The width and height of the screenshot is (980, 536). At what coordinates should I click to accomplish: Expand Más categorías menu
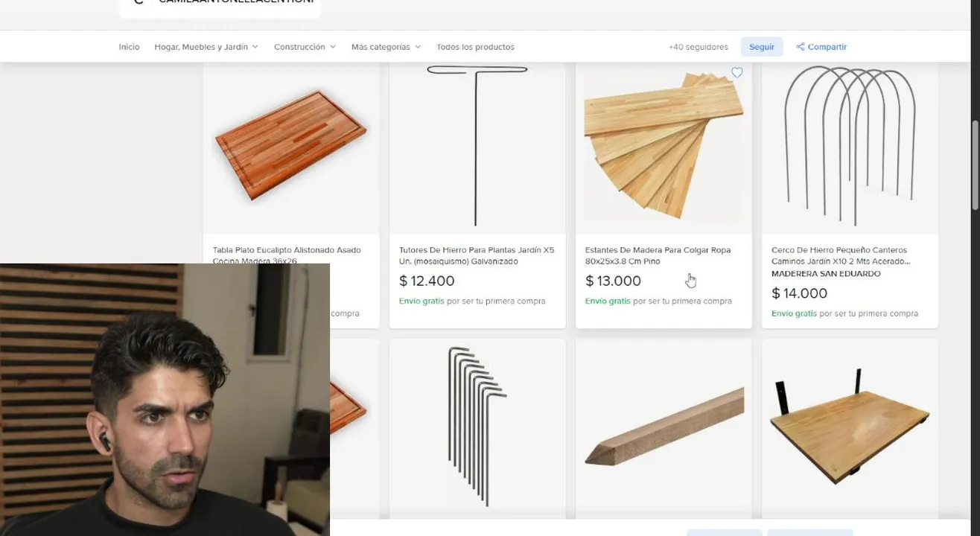[x=386, y=47]
